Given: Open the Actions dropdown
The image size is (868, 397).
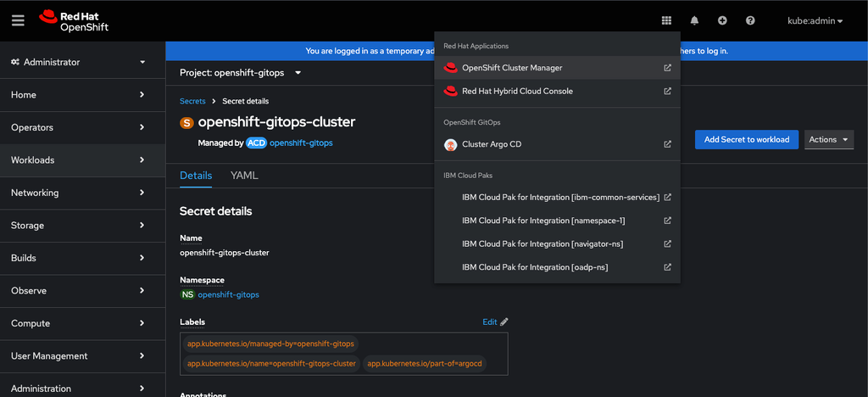Looking at the screenshot, I should [828, 140].
